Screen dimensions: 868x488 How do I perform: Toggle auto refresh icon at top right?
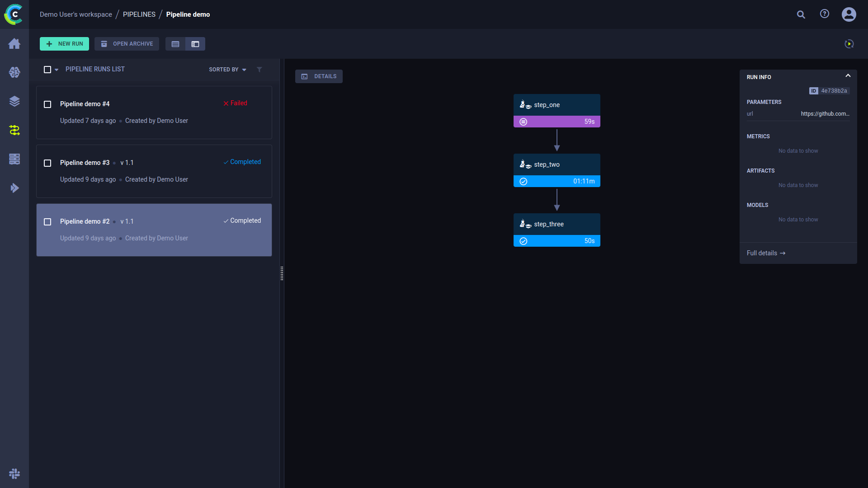[849, 44]
